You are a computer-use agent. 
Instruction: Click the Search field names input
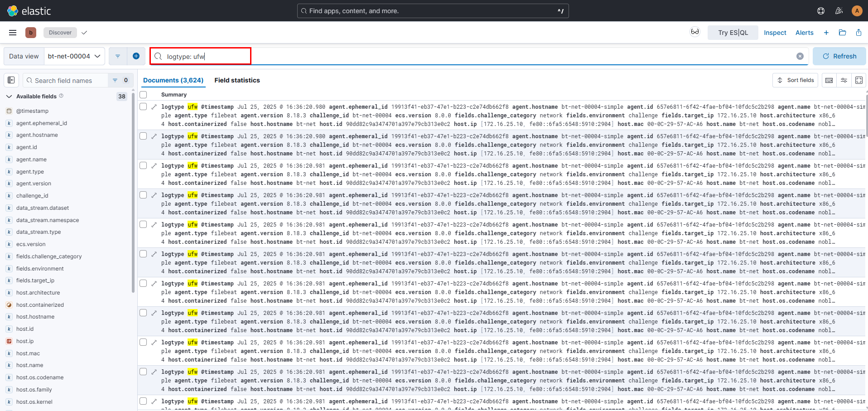point(66,80)
